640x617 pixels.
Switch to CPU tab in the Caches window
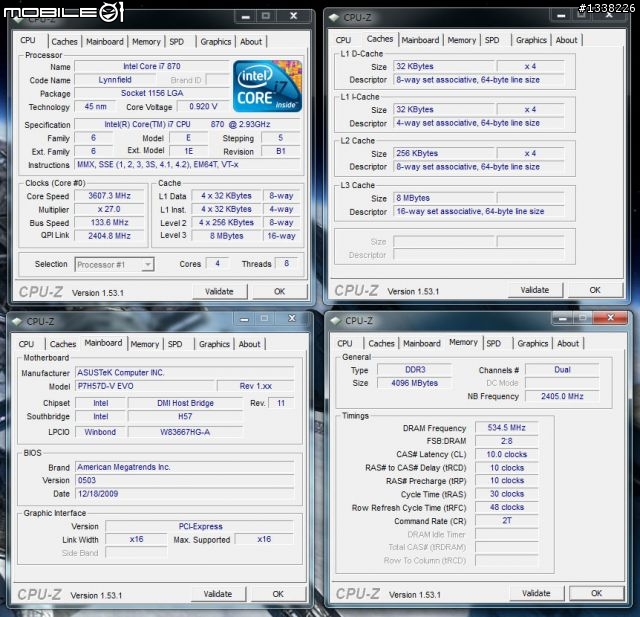pyautogui.click(x=343, y=40)
